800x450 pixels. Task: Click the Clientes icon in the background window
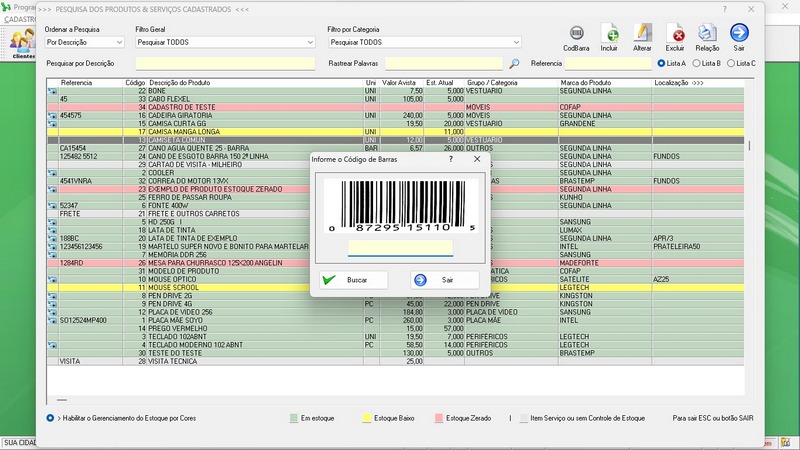22,42
